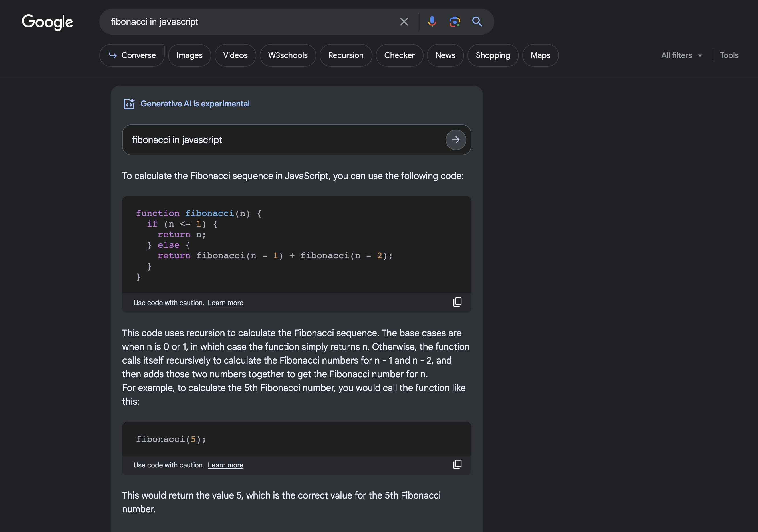Copy the fibonacci function code block
The width and height of the screenshot is (758, 532).
[457, 302]
